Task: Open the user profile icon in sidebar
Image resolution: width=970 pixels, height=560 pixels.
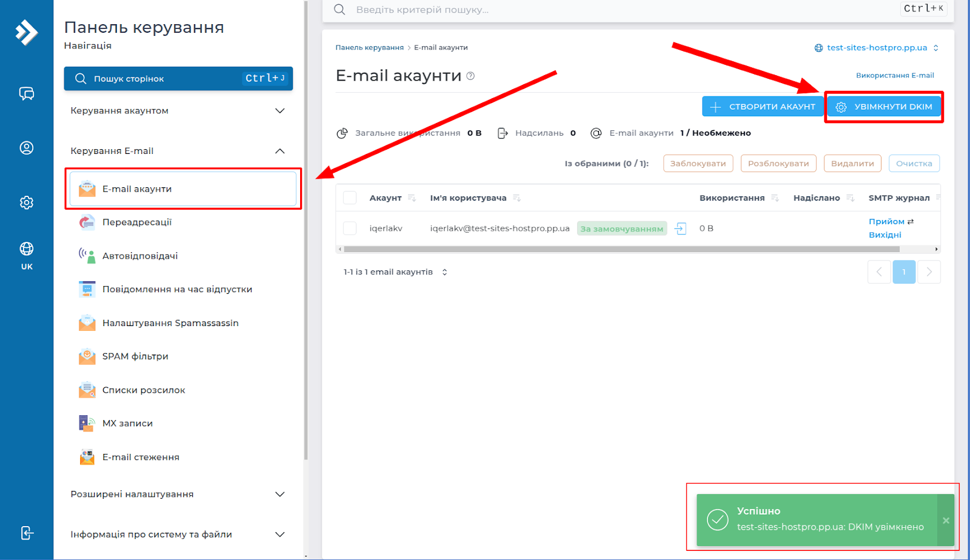Action: 27,148
